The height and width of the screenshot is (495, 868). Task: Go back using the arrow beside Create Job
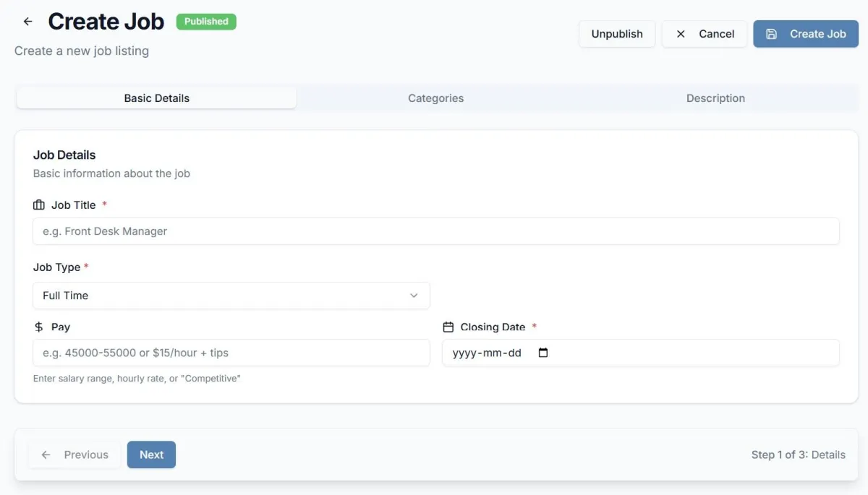coord(28,22)
